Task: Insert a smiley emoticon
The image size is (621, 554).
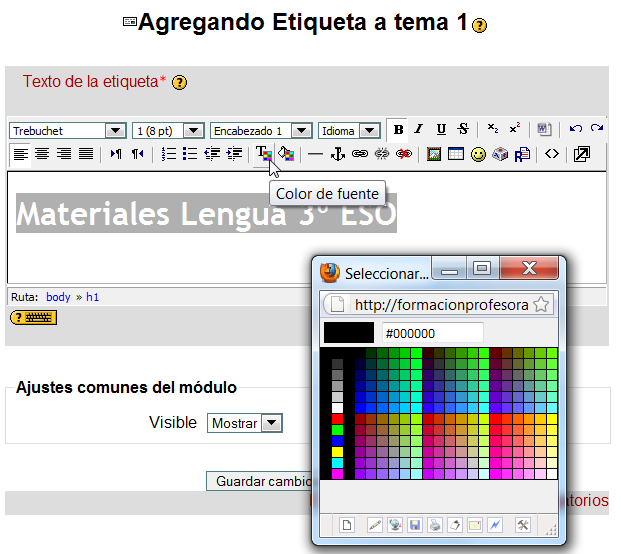Action: (478, 154)
